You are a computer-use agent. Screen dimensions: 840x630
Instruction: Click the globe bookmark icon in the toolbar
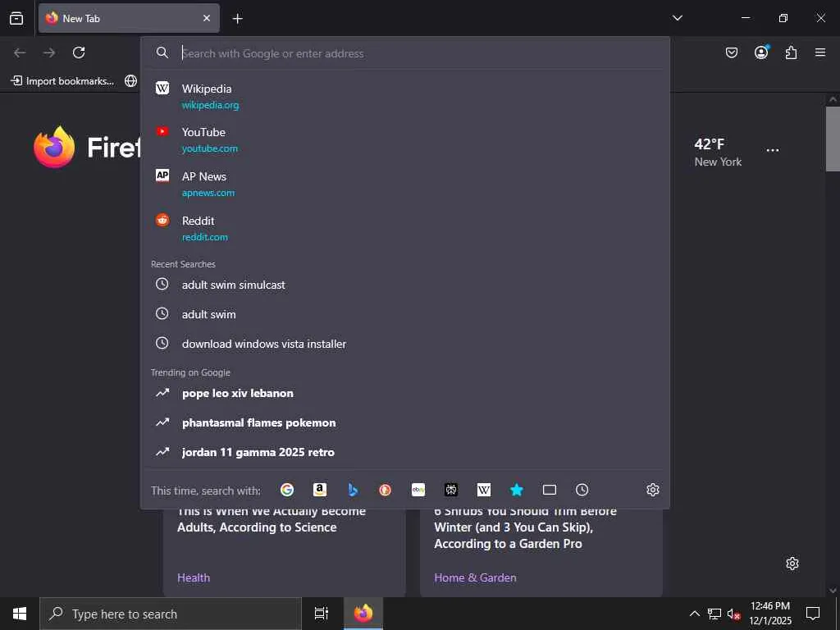[x=130, y=81]
